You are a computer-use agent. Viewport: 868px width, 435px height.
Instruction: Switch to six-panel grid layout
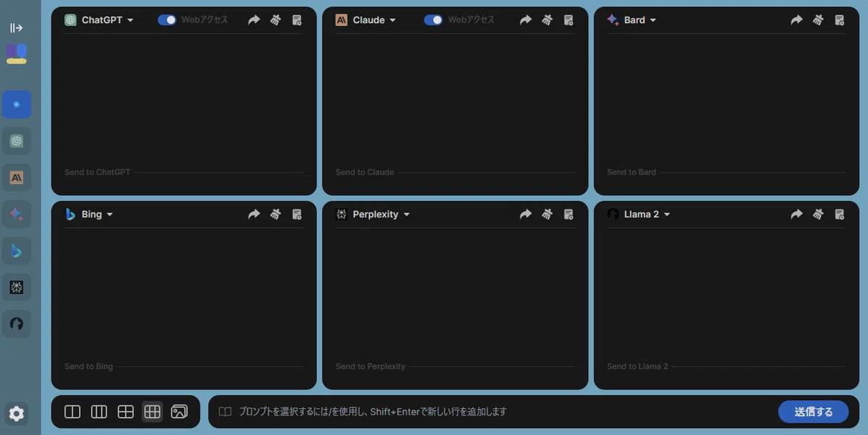click(x=152, y=412)
